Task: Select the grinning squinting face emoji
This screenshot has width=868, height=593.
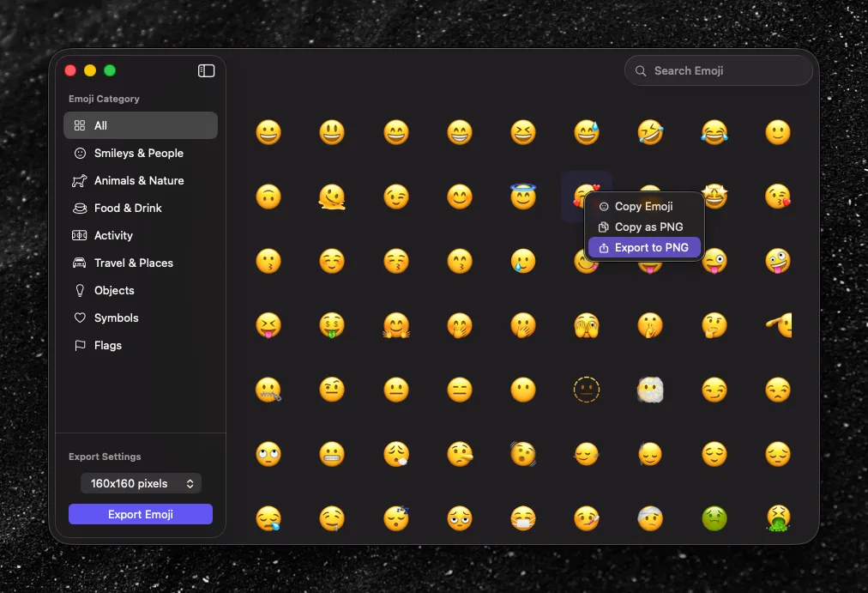Action: pos(523,132)
